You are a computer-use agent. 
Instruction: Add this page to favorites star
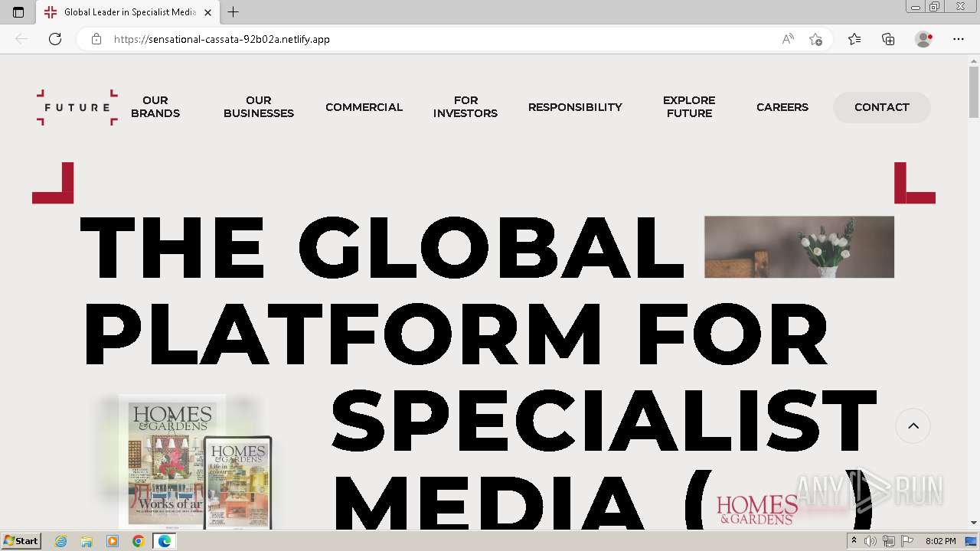[815, 39]
